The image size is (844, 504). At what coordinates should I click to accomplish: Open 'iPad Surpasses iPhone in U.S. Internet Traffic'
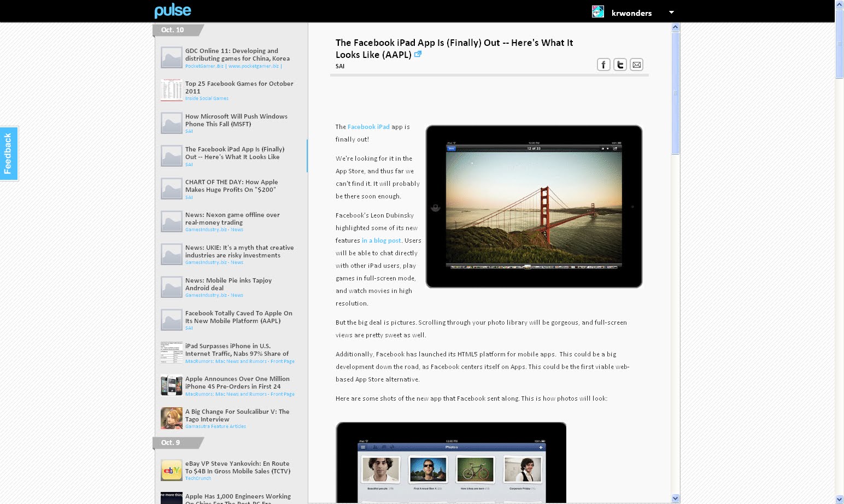pyautogui.click(x=237, y=350)
